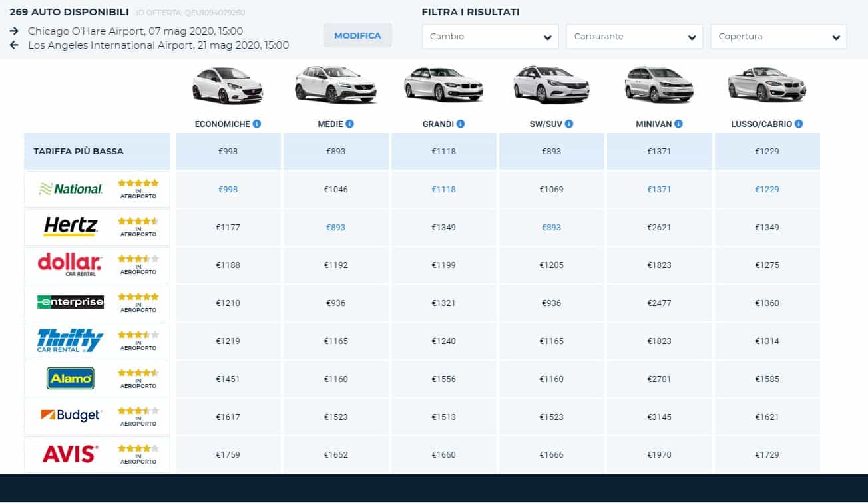Click Thrifty's star rating
Screen dimensions: 868x503
click(x=138, y=335)
